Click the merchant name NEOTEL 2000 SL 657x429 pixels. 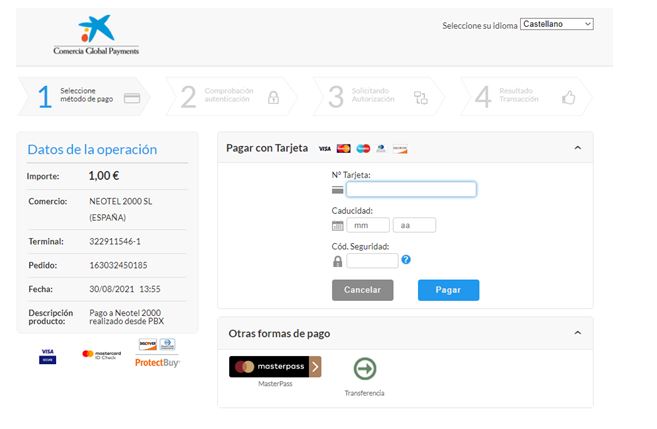point(120,201)
